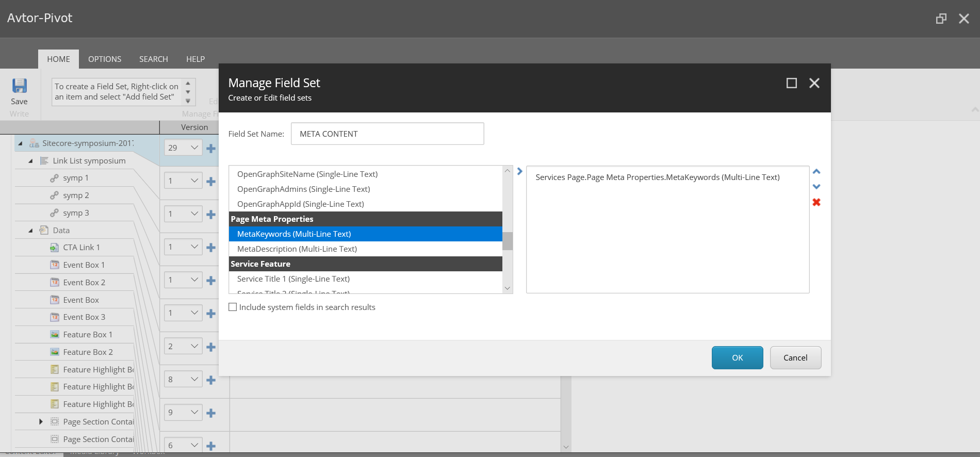Move selected field down with arrow

tap(816, 187)
